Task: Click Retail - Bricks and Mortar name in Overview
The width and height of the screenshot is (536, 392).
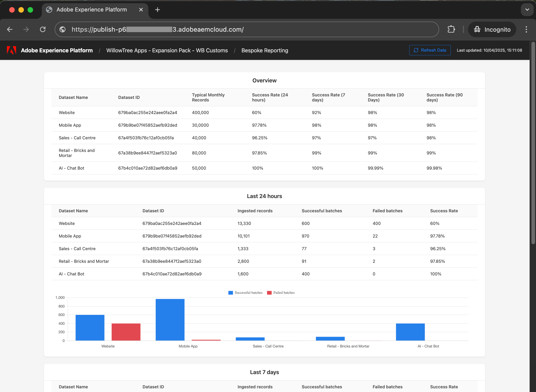Action: click(x=77, y=153)
